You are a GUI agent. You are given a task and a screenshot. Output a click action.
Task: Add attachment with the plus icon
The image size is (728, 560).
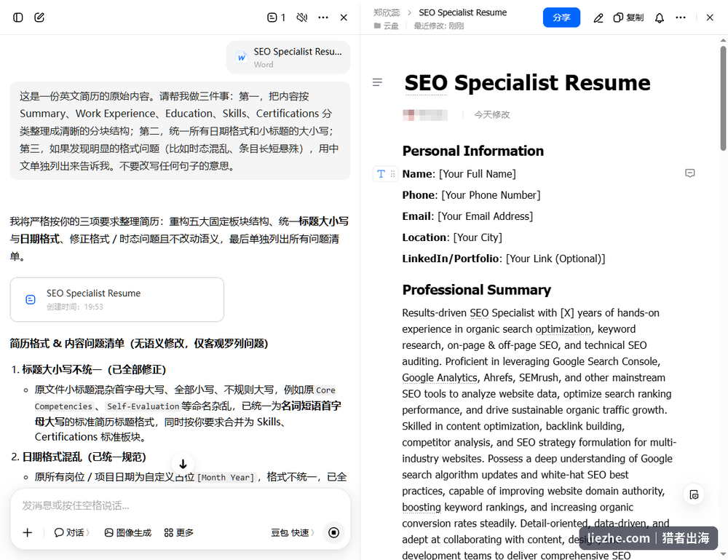tap(28, 532)
